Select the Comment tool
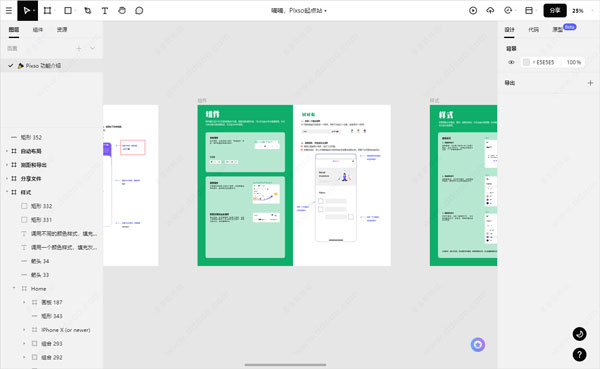The image size is (600, 369). pos(139,11)
